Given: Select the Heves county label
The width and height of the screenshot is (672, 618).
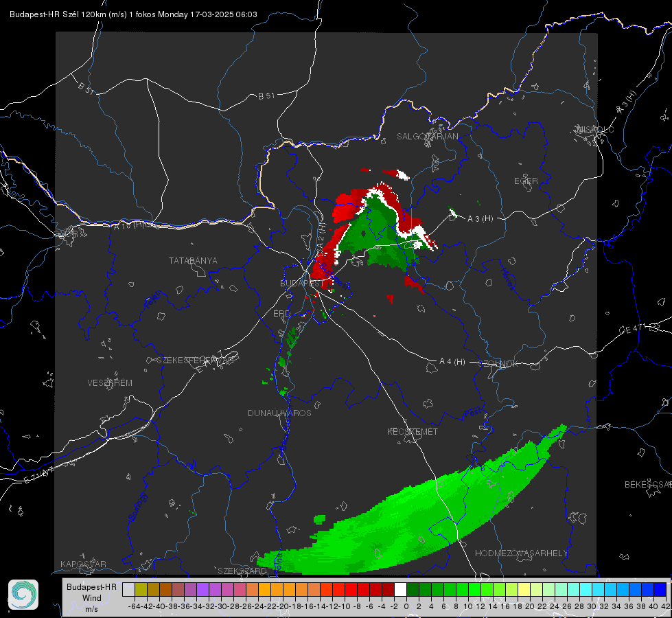Looking at the screenshot, I should click(507, 279).
